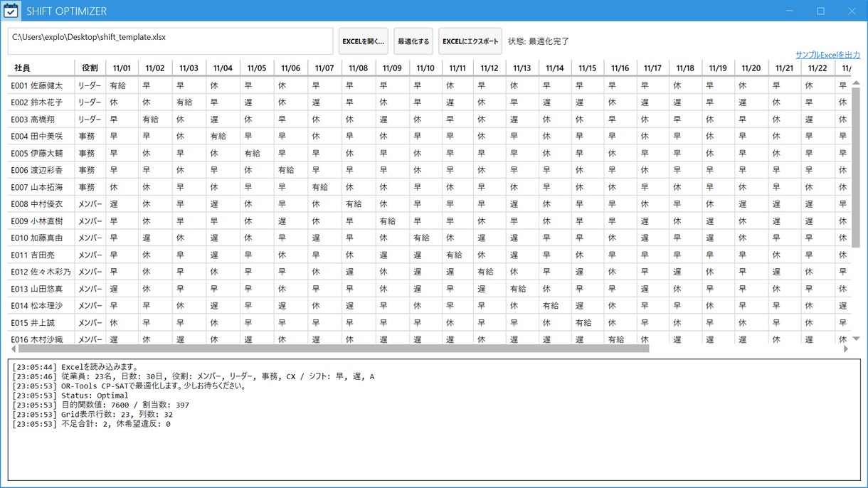Click the 有給 cell in 山田悠真's row
868x488 pixels.
523,289
